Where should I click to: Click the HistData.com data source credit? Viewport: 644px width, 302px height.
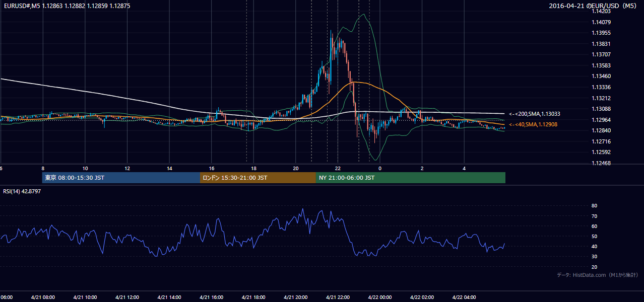598,275
